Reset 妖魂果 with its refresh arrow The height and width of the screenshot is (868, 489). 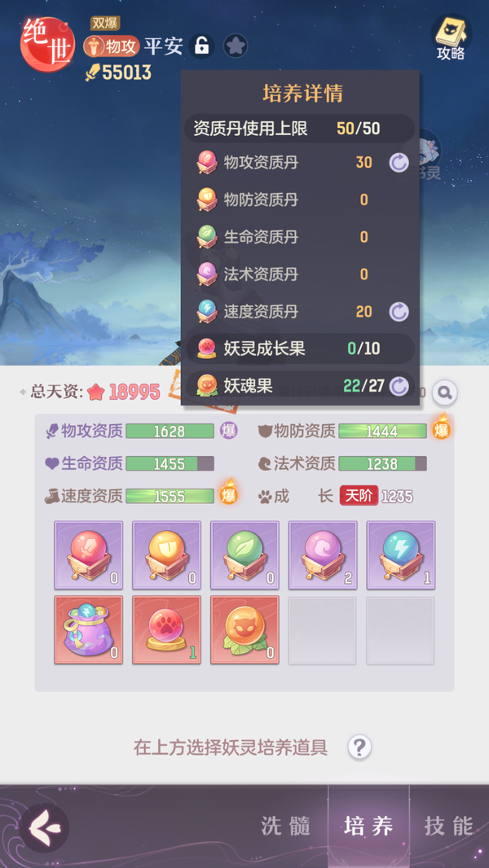[399, 386]
